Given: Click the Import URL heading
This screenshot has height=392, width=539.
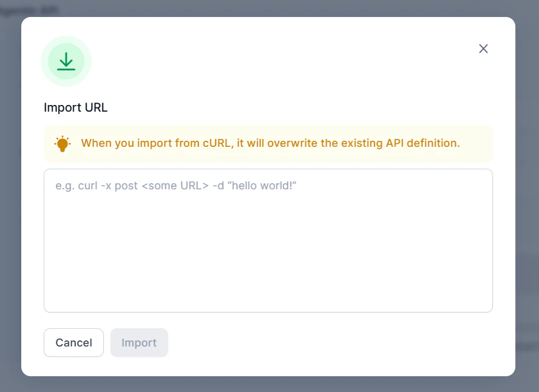Looking at the screenshot, I should point(75,107).
